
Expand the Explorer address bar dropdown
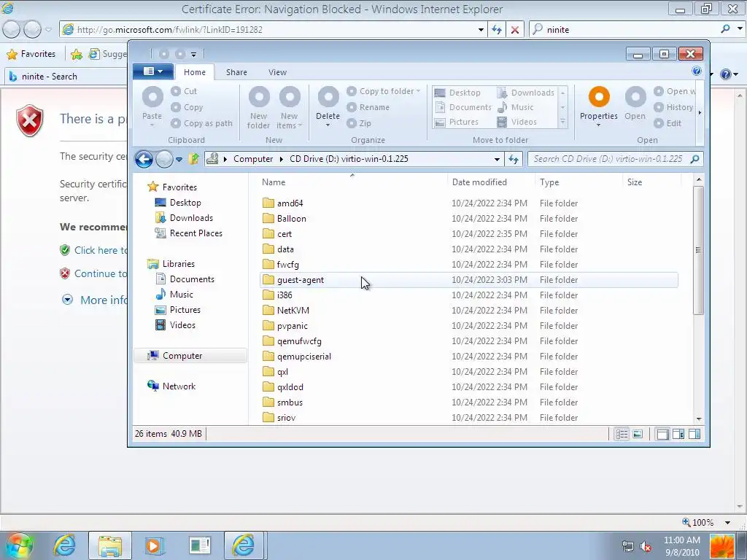(496, 159)
